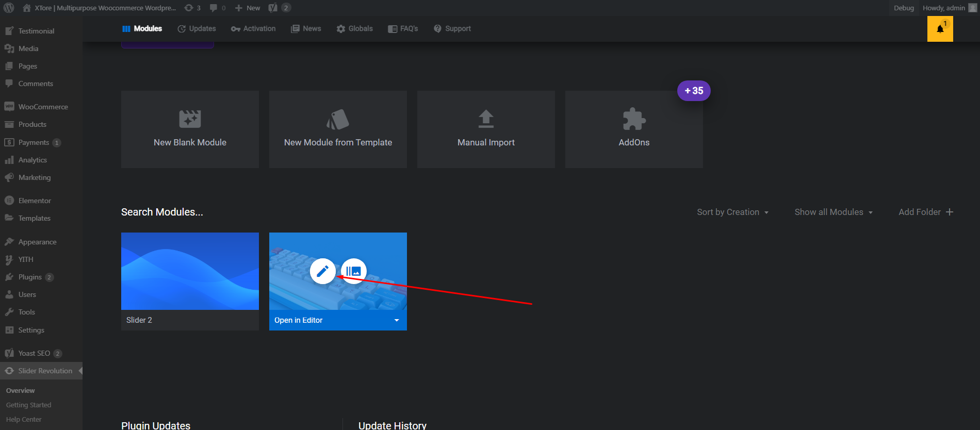Click the pencil edit icon on module thumbnail
This screenshot has width=980, height=430.
coord(322,271)
